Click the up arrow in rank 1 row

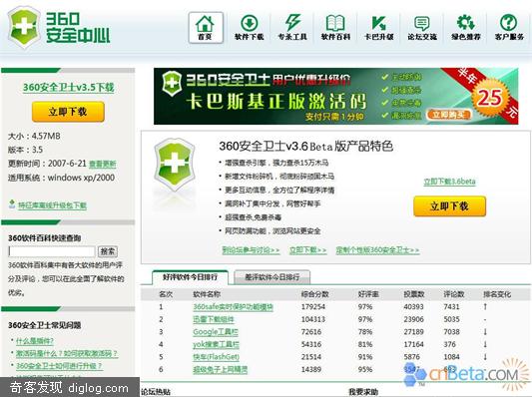pyautogui.click(x=485, y=306)
